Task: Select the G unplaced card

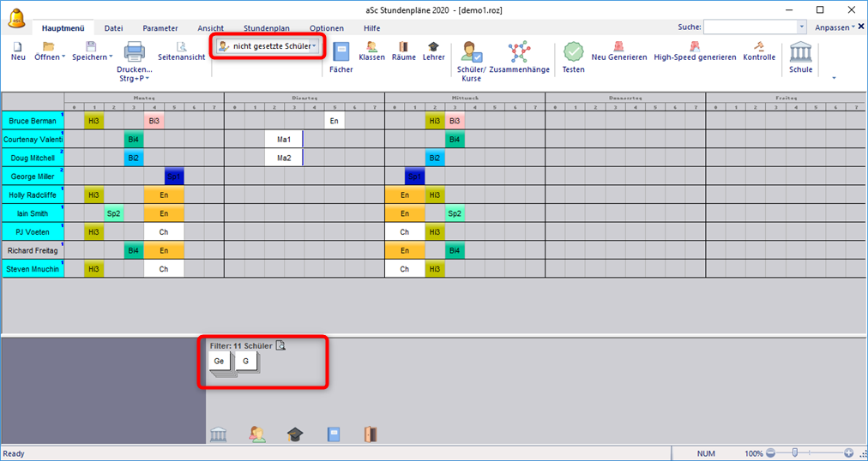Action: pos(246,362)
